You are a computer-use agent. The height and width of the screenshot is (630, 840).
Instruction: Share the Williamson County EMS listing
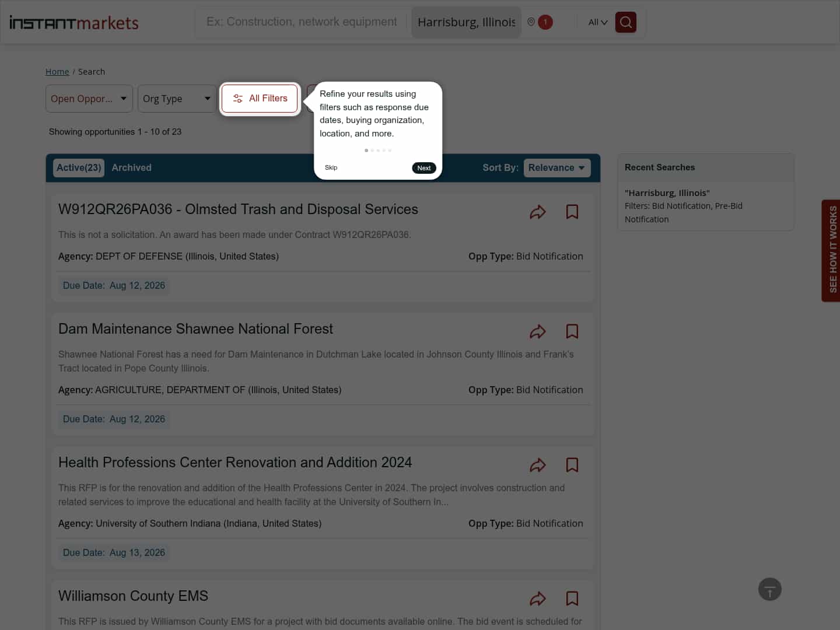[x=538, y=598]
